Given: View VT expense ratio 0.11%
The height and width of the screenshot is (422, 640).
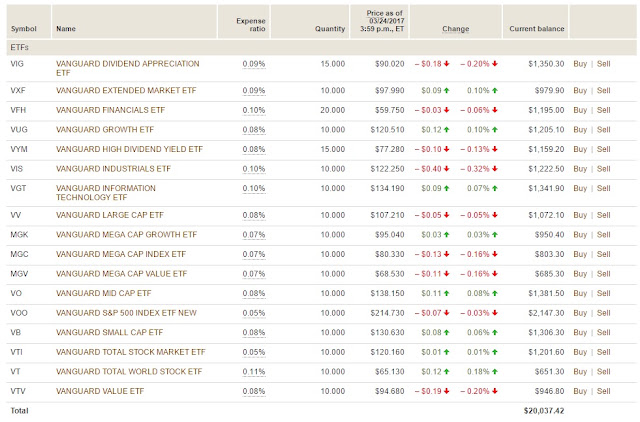Looking at the screenshot, I should click(253, 372).
